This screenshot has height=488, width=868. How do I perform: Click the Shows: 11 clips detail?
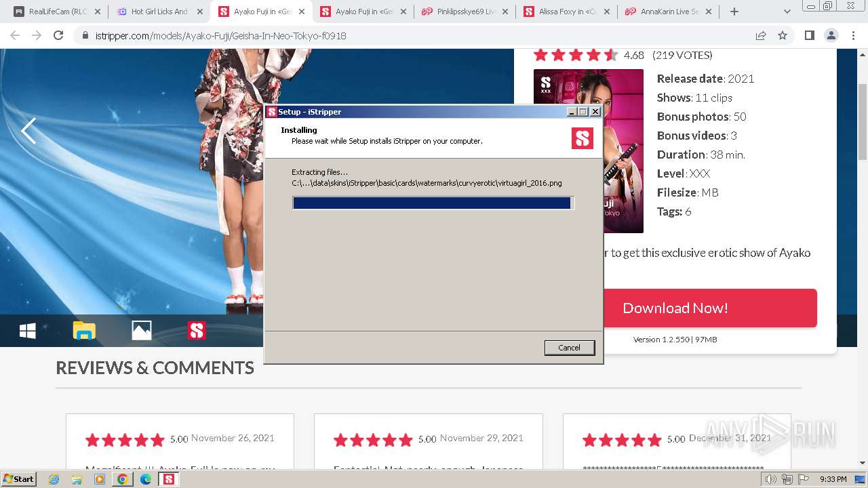[x=694, y=98]
